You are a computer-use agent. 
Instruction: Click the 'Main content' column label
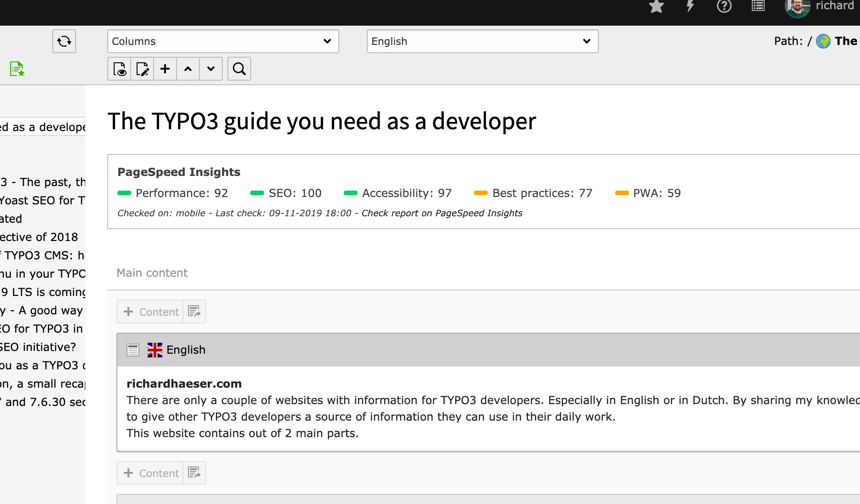point(152,273)
